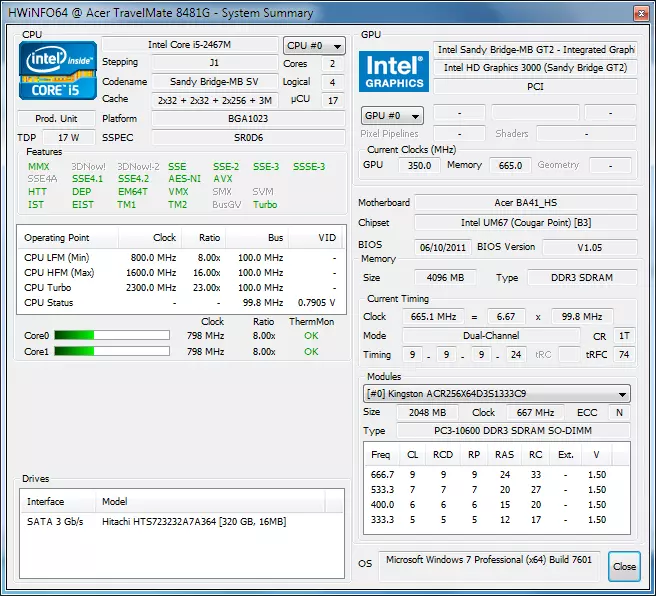This screenshot has height=596, width=656.
Task: Click the module Size field 2048 MB
Action: pyautogui.click(x=427, y=412)
